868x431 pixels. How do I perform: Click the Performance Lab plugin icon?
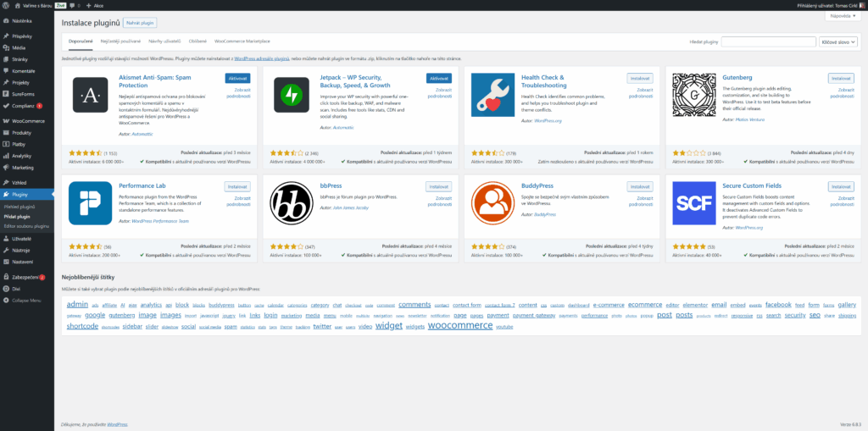point(90,203)
